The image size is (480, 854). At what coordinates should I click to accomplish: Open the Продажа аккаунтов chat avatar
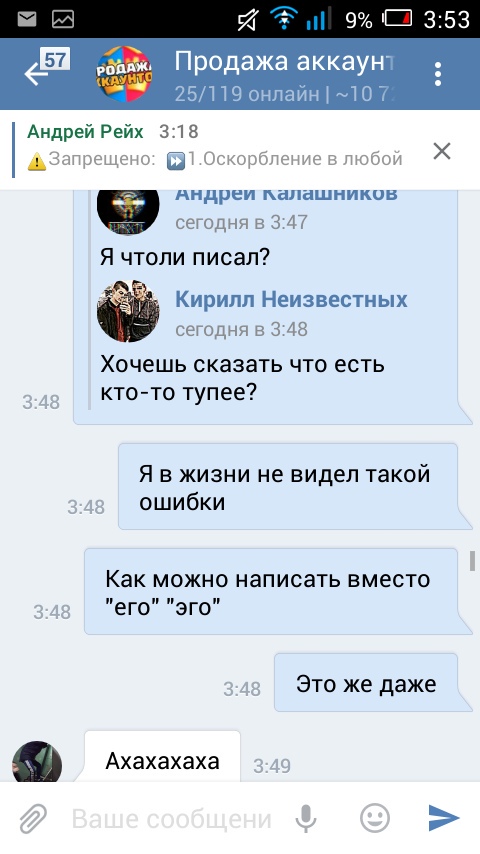124,74
